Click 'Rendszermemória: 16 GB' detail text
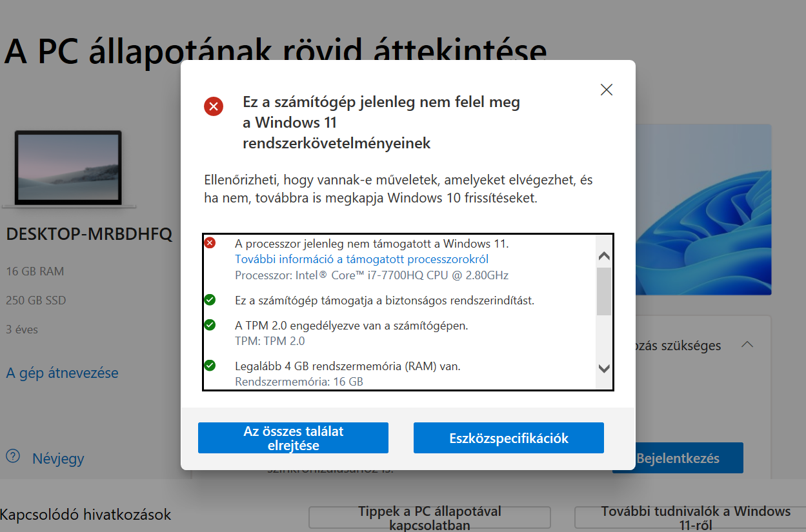The height and width of the screenshot is (532, 806). click(x=299, y=382)
